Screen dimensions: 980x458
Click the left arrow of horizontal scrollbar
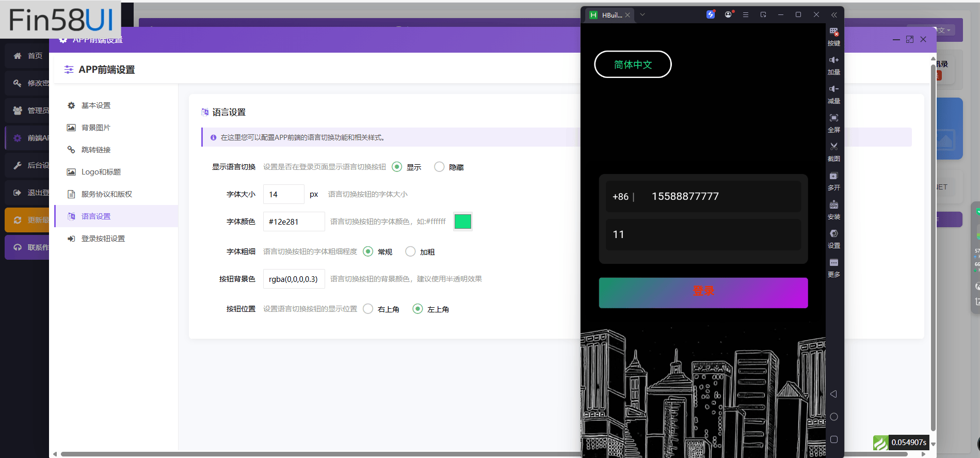pyautogui.click(x=55, y=454)
